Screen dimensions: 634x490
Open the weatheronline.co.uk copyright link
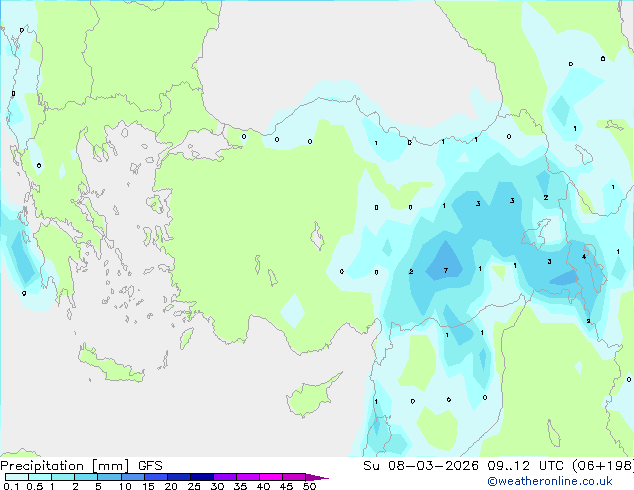point(550,481)
